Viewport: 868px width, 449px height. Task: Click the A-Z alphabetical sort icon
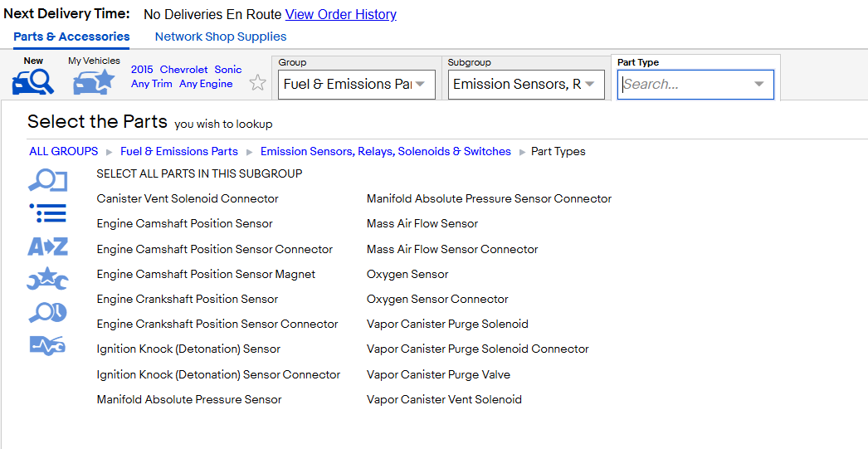click(47, 246)
